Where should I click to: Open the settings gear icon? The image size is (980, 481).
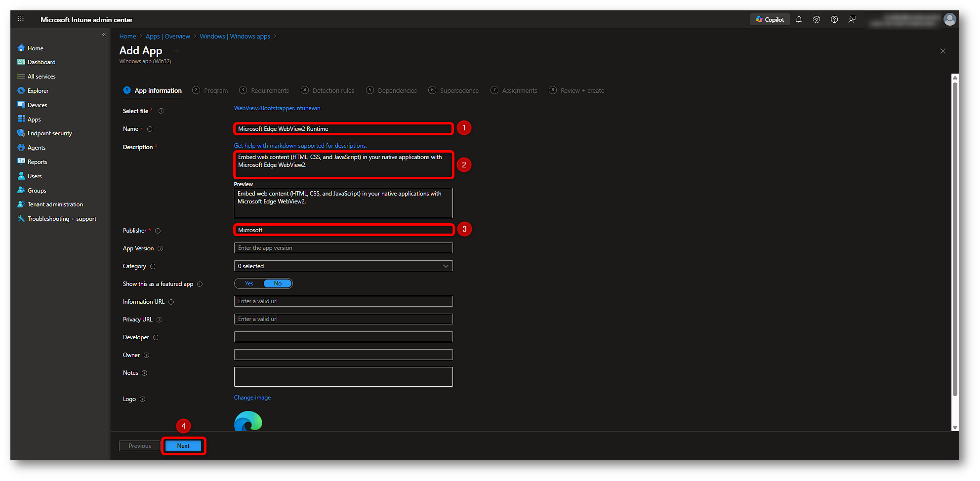[817, 20]
